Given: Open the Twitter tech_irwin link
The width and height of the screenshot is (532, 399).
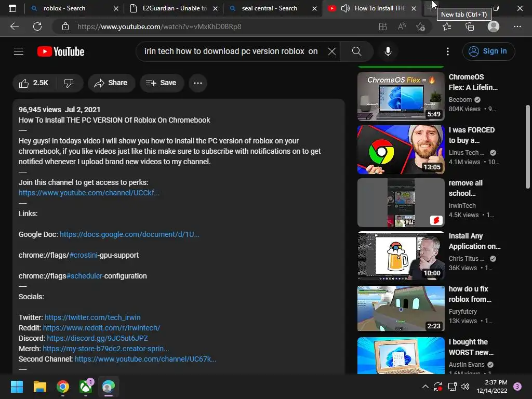Looking at the screenshot, I should tap(92, 317).
